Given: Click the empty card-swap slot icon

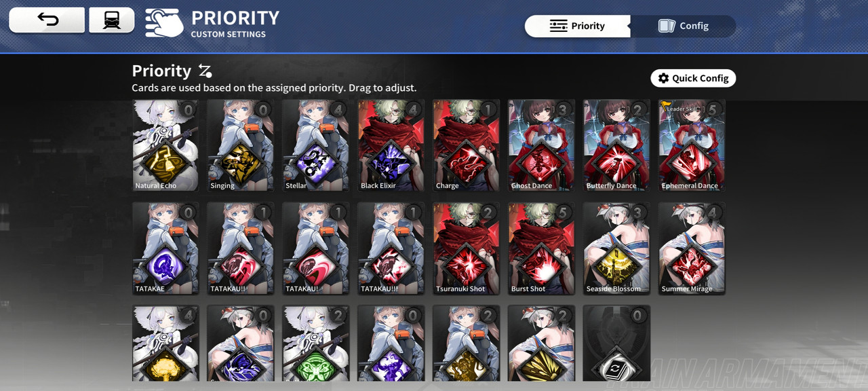Looking at the screenshot, I should [616, 343].
